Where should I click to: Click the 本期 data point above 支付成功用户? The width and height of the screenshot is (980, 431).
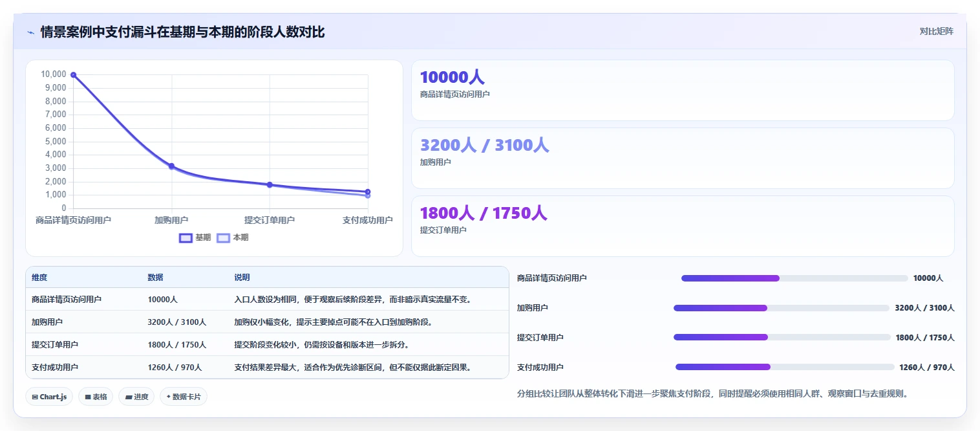[368, 196]
